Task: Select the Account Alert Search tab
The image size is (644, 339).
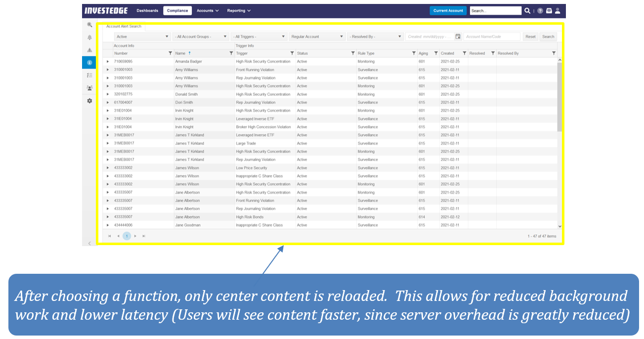Action: point(124,26)
